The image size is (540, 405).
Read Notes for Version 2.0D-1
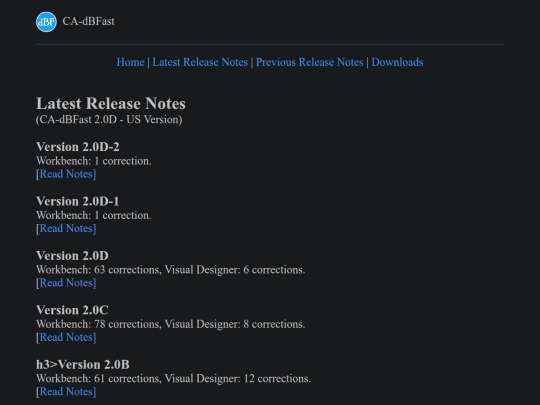pyautogui.click(x=68, y=228)
